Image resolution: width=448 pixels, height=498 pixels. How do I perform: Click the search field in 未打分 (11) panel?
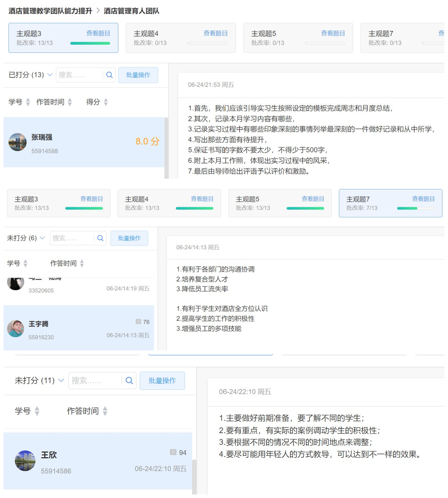tap(95, 381)
